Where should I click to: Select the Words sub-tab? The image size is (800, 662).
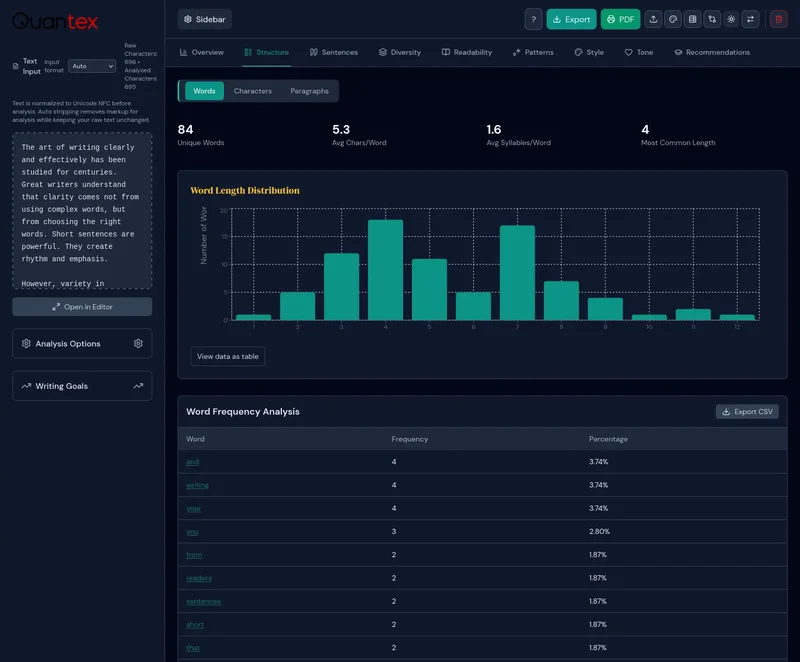204,91
